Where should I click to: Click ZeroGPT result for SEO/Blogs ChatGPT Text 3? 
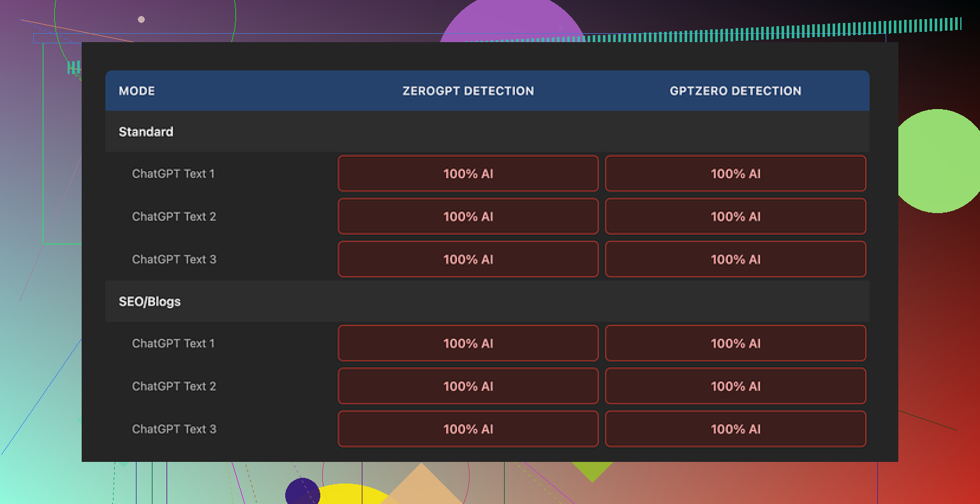click(468, 429)
